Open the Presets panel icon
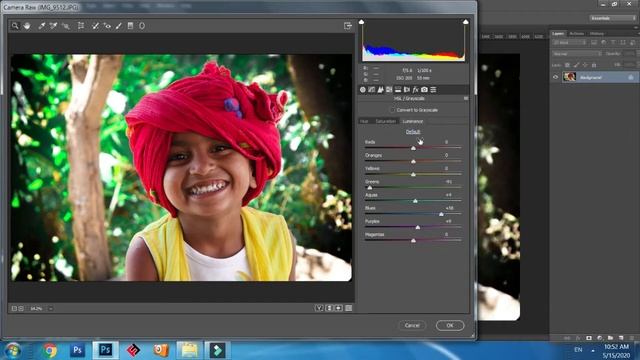The height and width of the screenshot is (360, 640). (x=433, y=89)
